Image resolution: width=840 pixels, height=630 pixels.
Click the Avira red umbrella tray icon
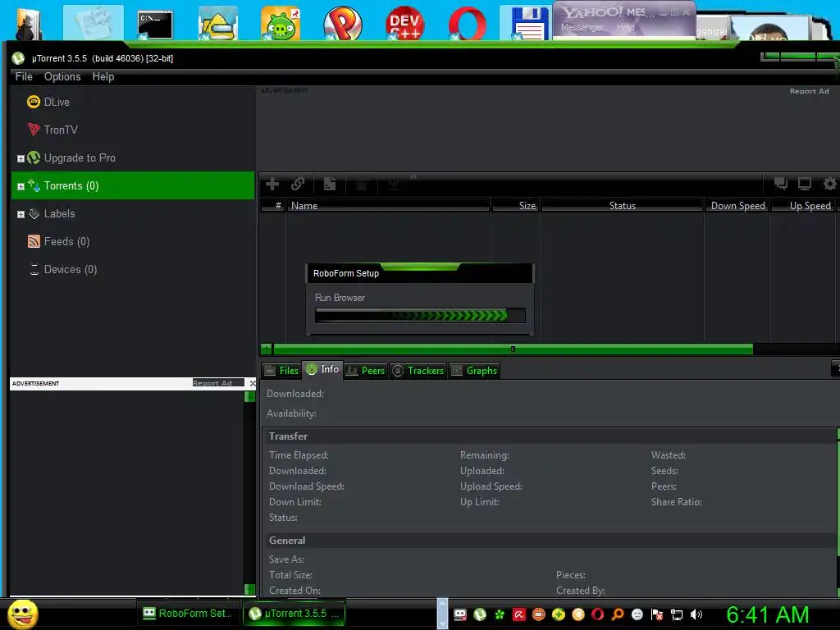tap(518, 614)
